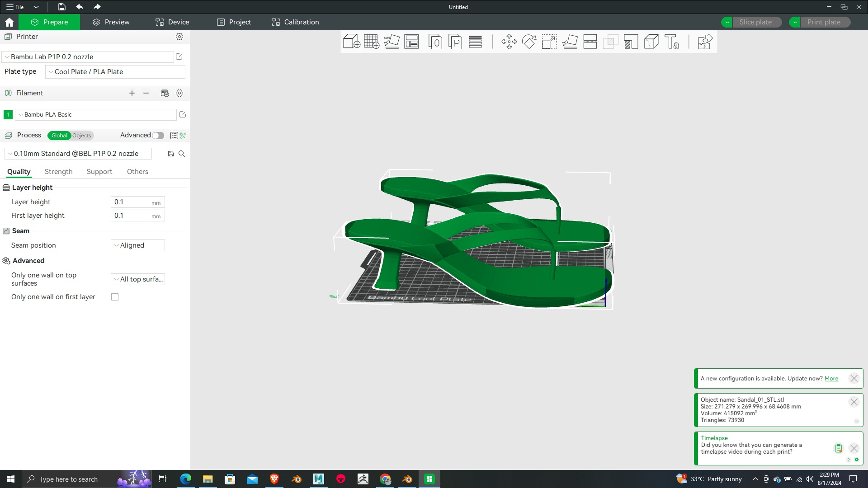Image resolution: width=868 pixels, height=488 pixels.
Task: Enable Only one wall on first layer
Action: click(x=115, y=297)
